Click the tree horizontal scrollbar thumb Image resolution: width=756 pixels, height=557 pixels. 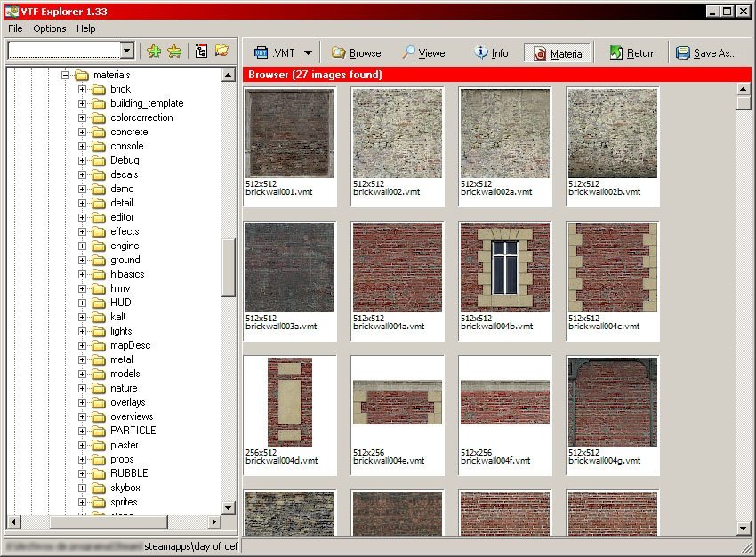pos(109,521)
